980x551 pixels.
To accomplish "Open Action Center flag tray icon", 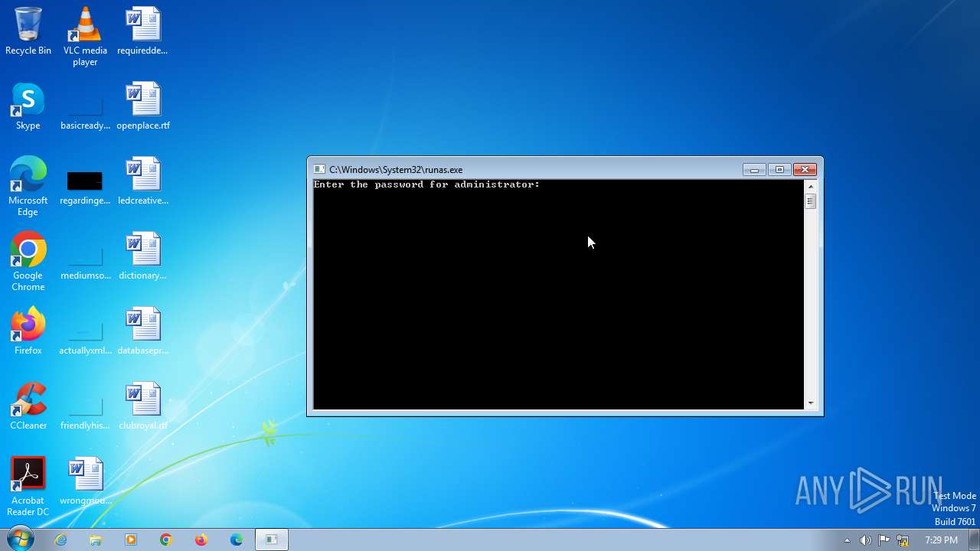I will point(884,540).
